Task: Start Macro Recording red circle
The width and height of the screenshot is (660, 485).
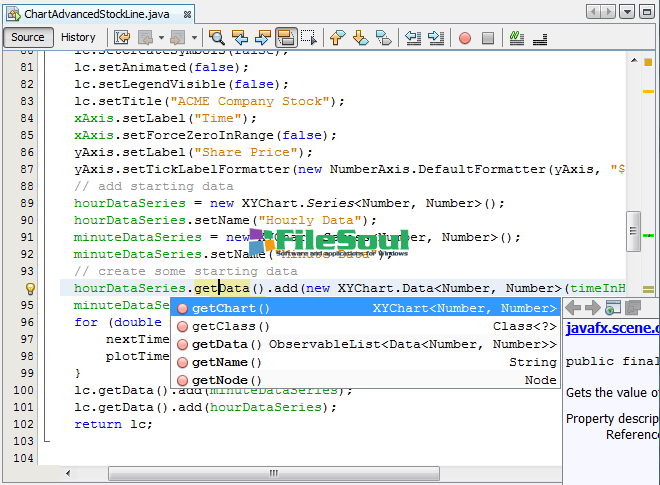Action: tap(465, 38)
